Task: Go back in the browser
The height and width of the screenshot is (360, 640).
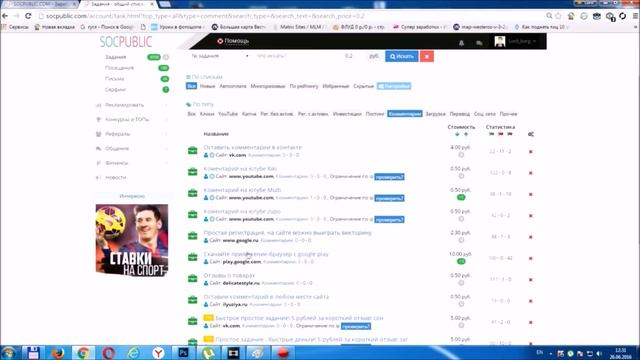Action: click(5, 16)
